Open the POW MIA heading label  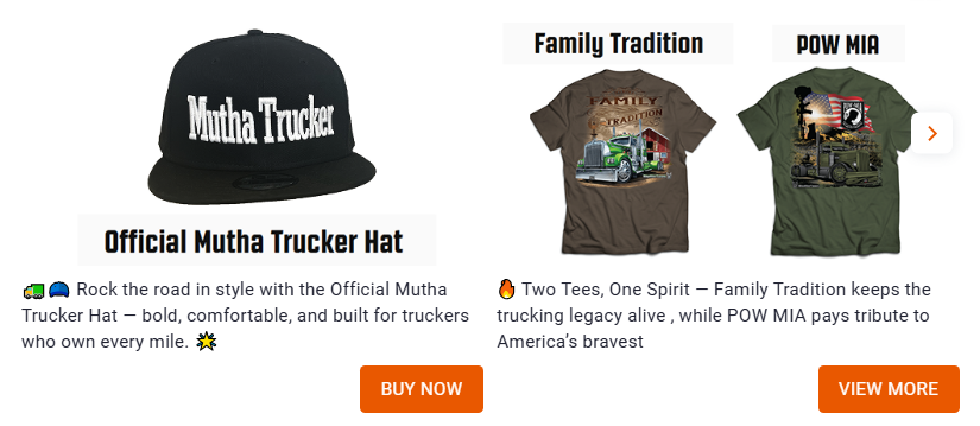point(837,44)
